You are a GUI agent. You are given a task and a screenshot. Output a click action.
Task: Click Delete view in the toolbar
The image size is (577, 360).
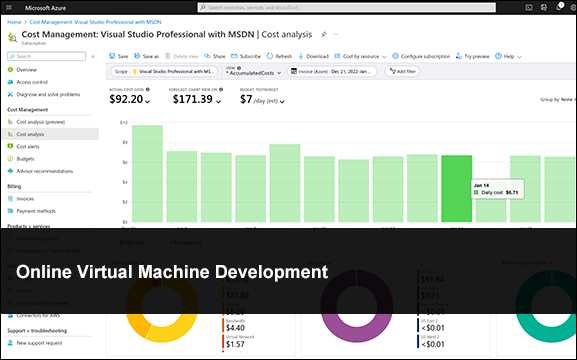[x=182, y=56]
